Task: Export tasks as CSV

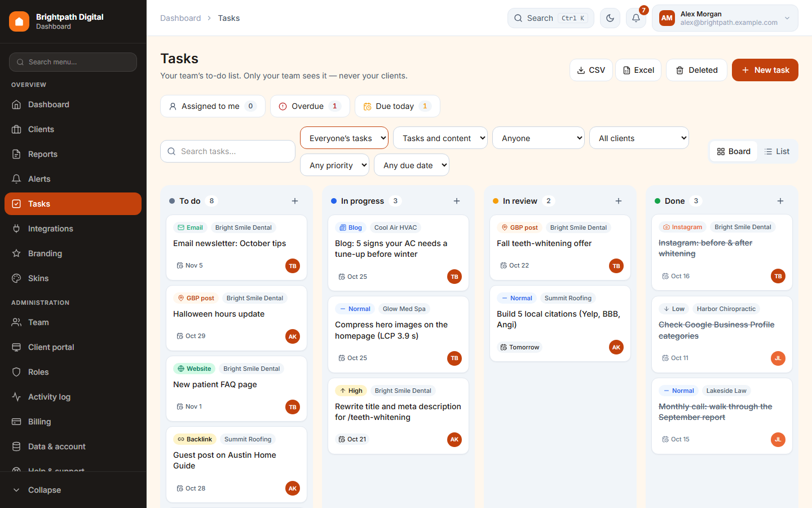Action: 591,70
